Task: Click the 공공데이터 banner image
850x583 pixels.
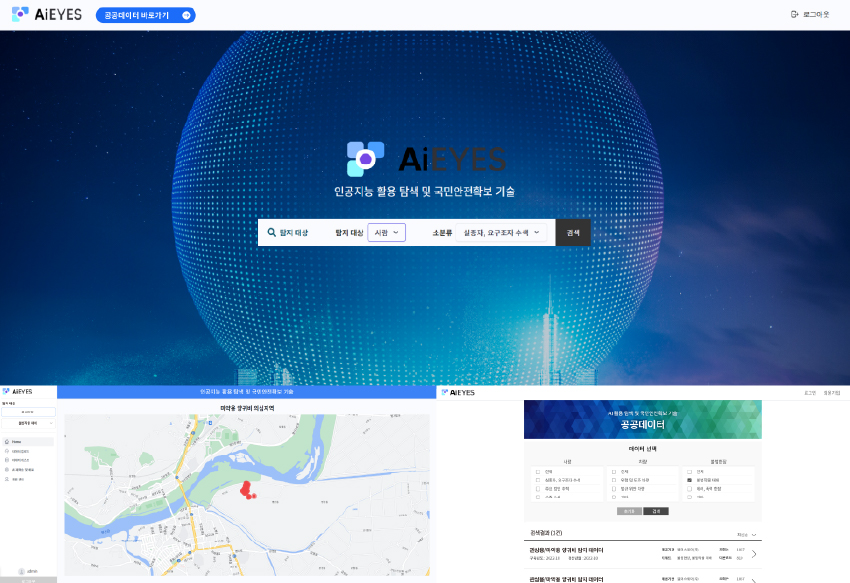Action: click(x=642, y=419)
